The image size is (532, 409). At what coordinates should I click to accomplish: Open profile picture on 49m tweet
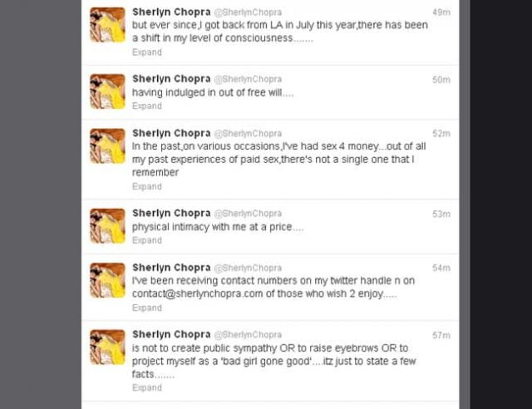coord(107,25)
